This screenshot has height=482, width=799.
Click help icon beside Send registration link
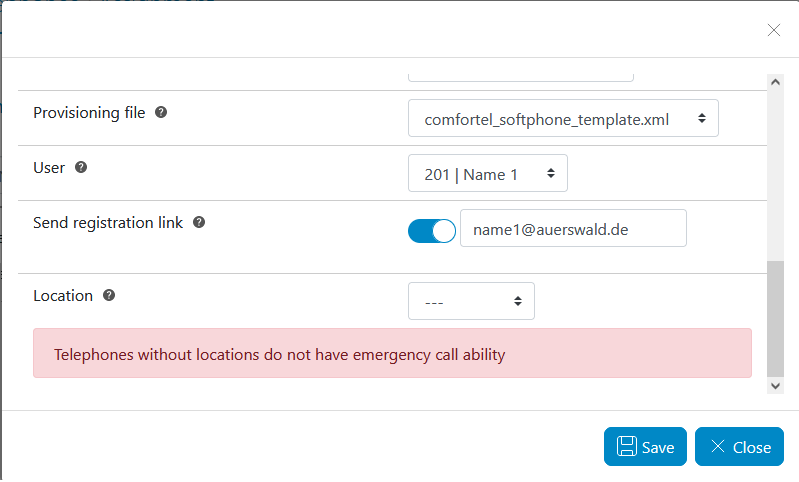199,222
